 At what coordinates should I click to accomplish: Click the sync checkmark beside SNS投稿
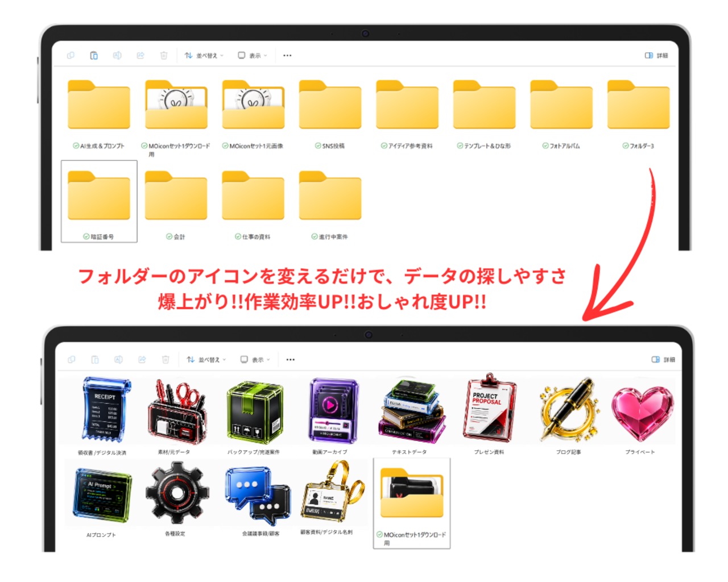318,146
